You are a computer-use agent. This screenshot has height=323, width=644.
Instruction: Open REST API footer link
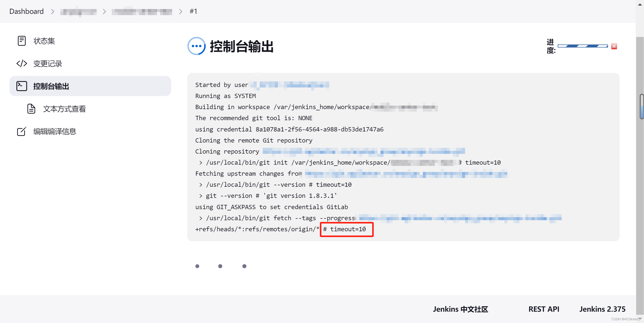tap(544, 309)
